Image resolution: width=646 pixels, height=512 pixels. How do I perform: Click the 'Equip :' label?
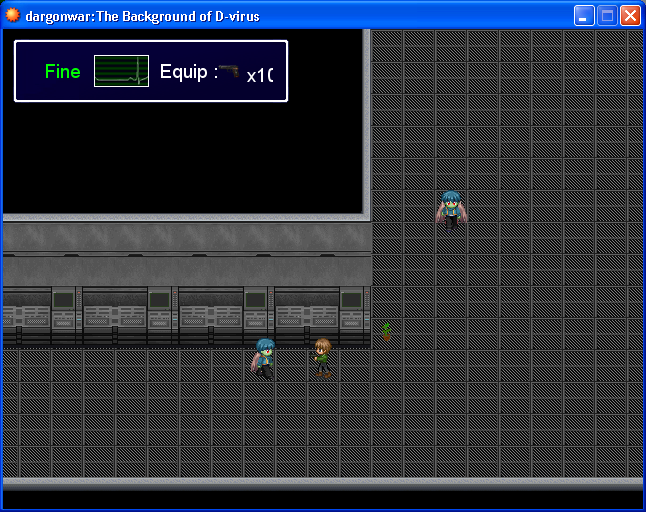189,72
